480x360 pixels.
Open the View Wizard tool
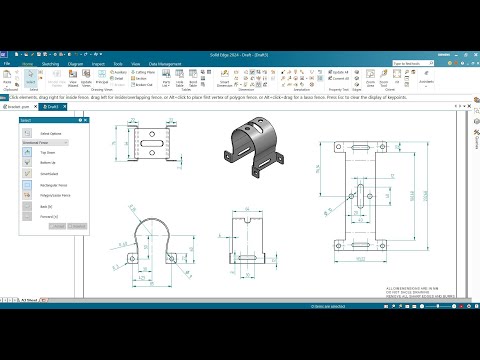[73, 79]
